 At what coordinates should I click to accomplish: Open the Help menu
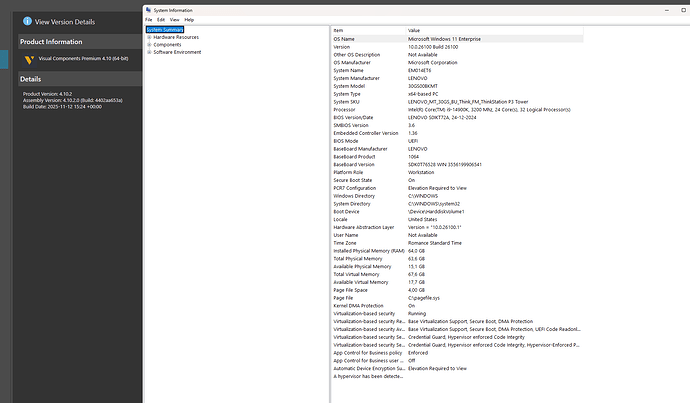click(x=189, y=19)
